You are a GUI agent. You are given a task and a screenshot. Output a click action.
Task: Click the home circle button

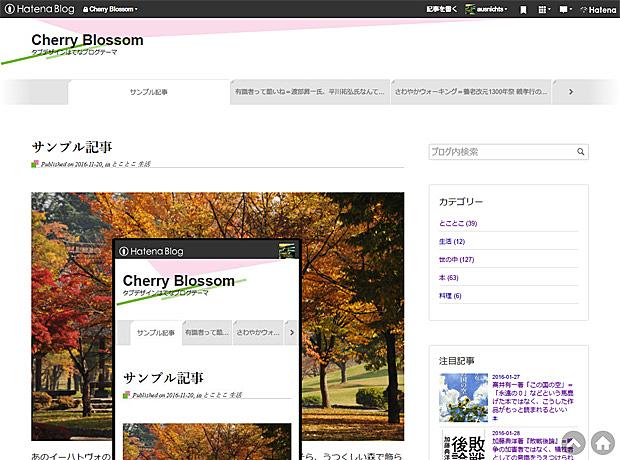(603, 443)
